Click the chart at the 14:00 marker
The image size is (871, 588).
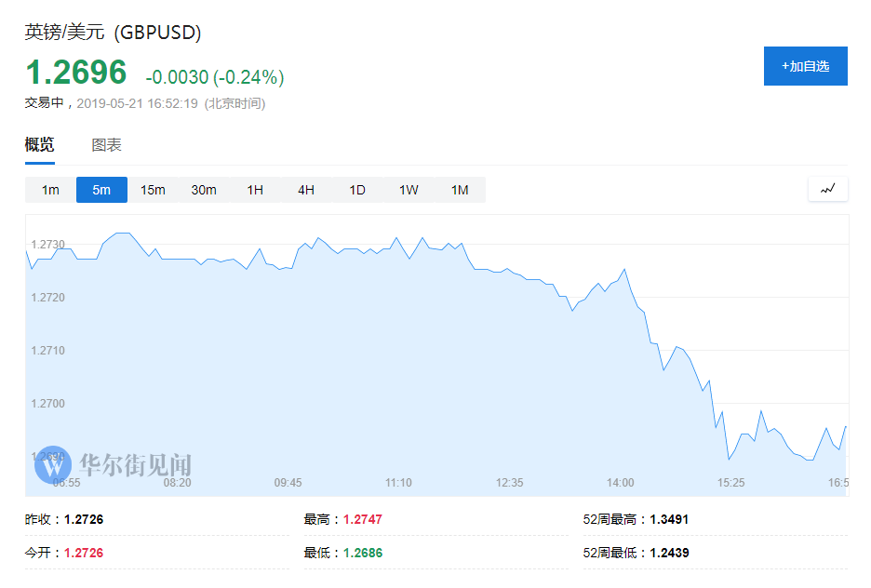(x=620, y=483)
